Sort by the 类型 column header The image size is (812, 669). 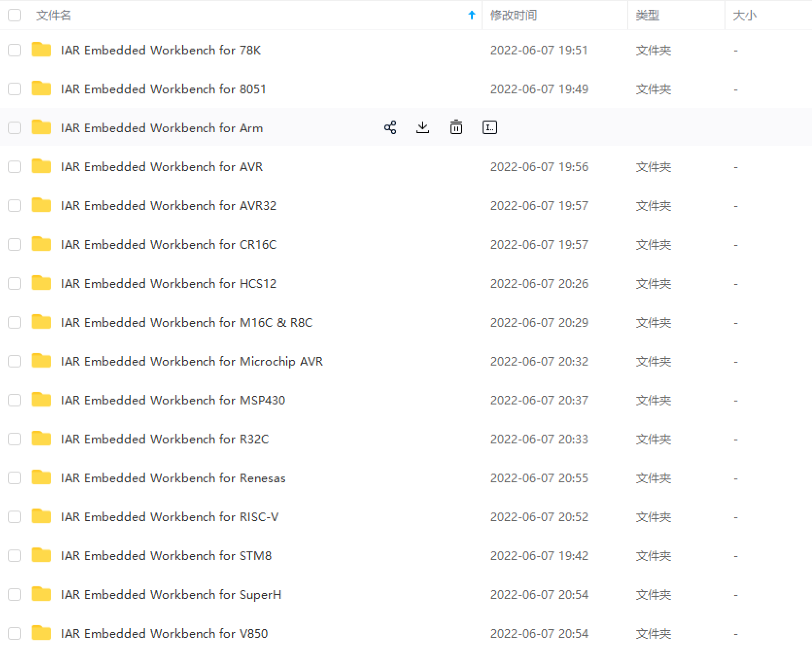pos(647,15)
